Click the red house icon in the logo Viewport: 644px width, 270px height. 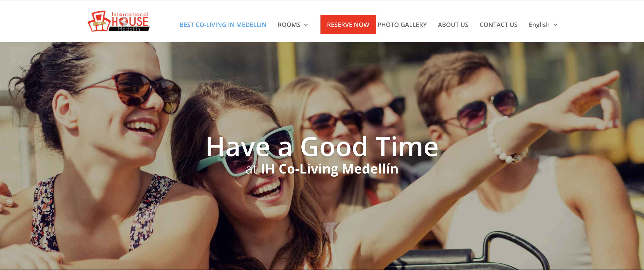click(99, 21)
